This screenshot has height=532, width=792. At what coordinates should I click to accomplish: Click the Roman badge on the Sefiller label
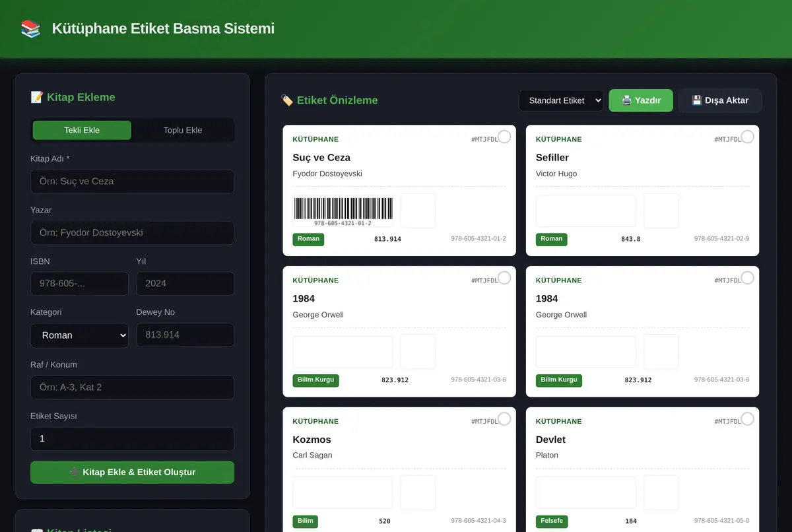coord(551,239)
